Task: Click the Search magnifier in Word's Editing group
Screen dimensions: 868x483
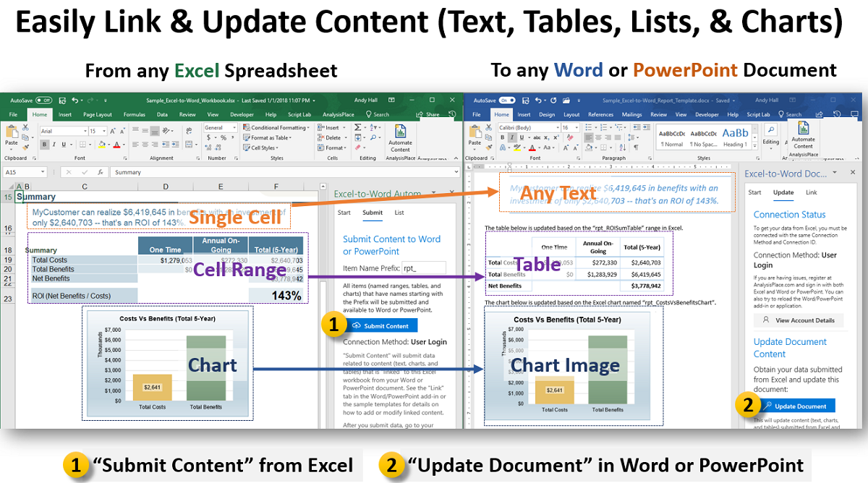Action: pos(771,129)
